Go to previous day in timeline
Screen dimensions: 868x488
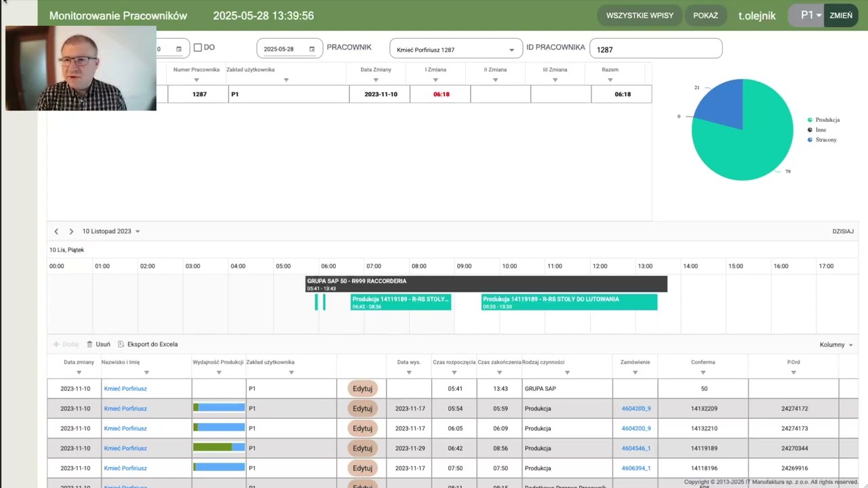coord(56,231)
